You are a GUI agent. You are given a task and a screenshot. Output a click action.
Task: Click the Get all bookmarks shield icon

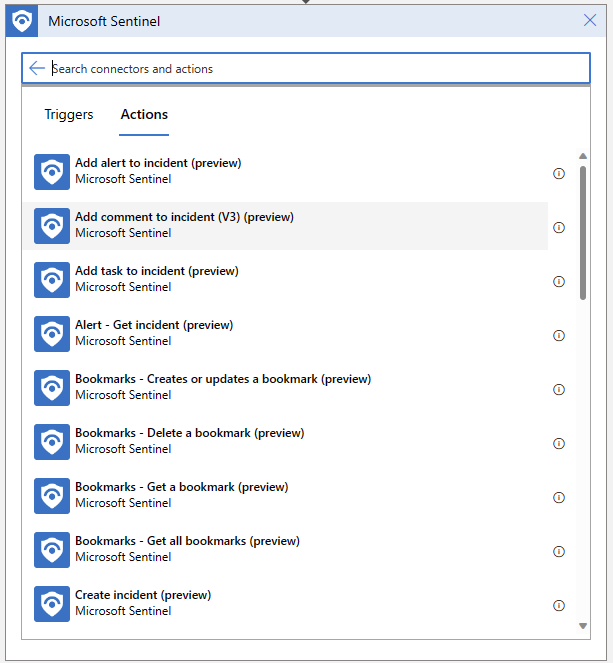pos(52,550)
